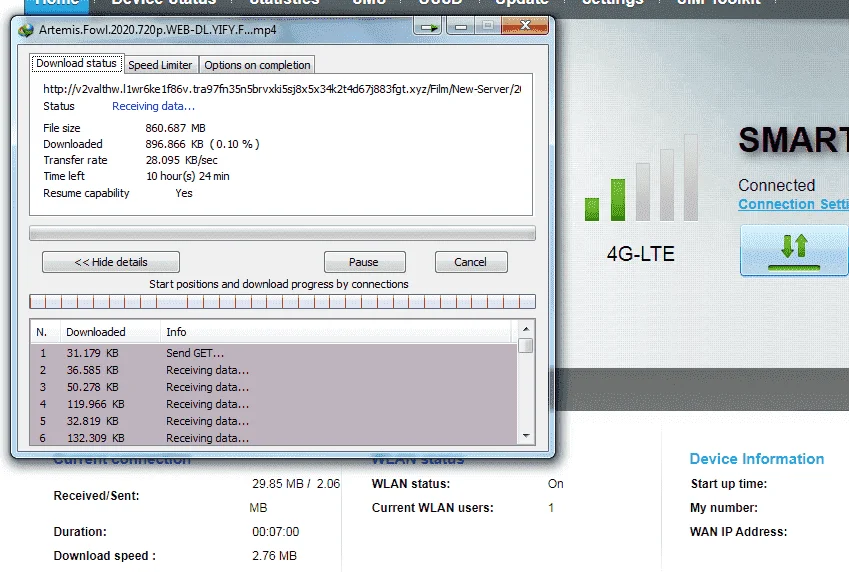Select connection row 4 with 119.966 KB
This screenshot has height=572, width=849.
(x=274, y=404)
